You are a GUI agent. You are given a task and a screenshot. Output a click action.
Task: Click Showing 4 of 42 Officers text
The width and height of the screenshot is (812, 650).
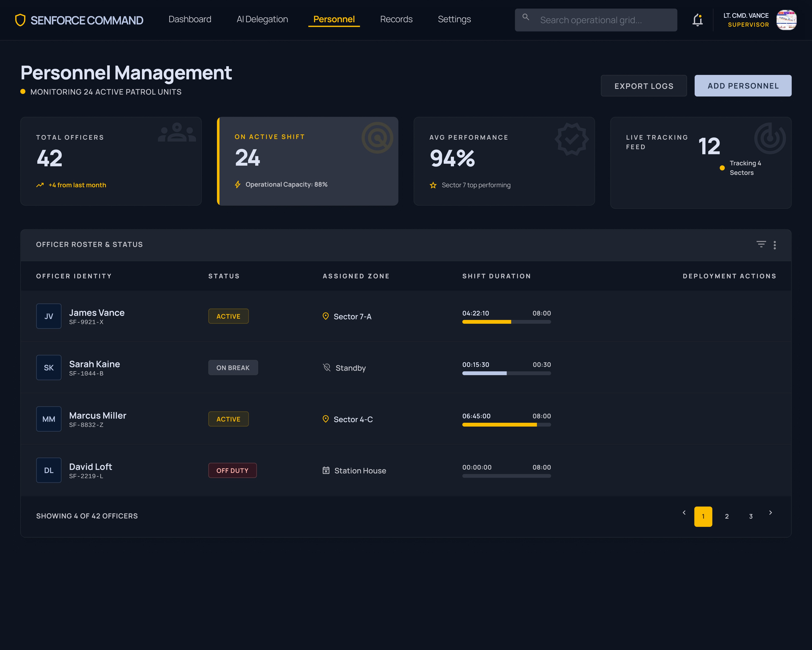click(x=87, y=516)
